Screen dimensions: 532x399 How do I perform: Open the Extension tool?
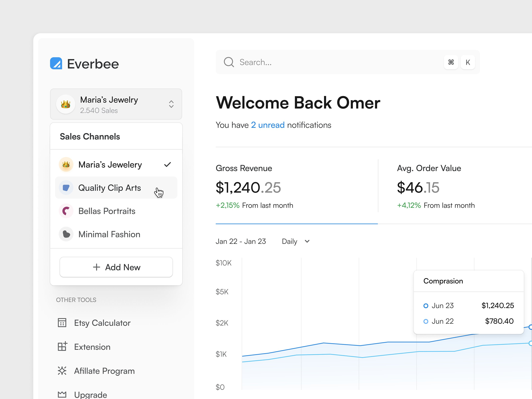pyautogui.click(x=84, y=347)
